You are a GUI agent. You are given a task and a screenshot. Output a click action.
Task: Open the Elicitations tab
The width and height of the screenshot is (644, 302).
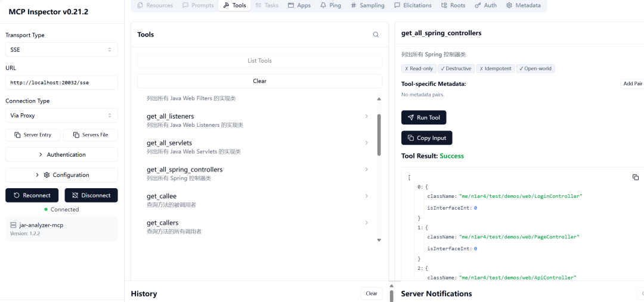point(413,5)
